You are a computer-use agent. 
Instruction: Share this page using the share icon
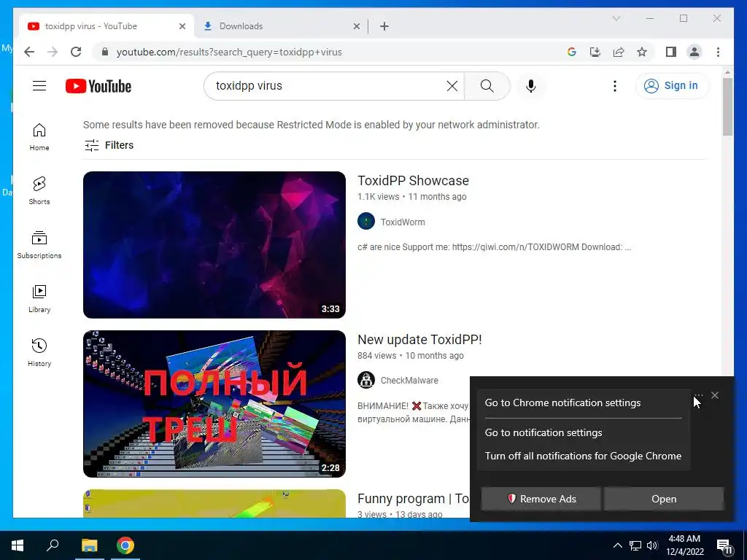(x=619, y=52)
